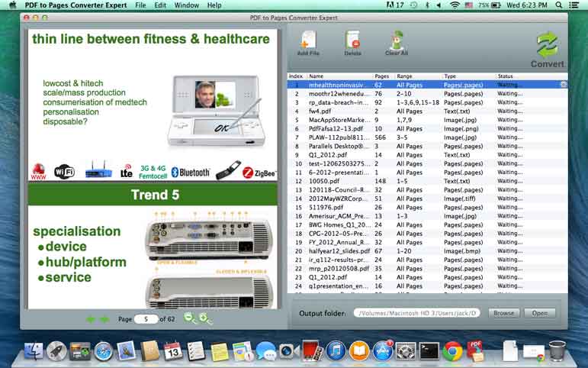The height and width of the screenshot is (368, 588).
Task: Click Image(.png) type for PdfFafsa12-13 row
Action: coord(461,129)
